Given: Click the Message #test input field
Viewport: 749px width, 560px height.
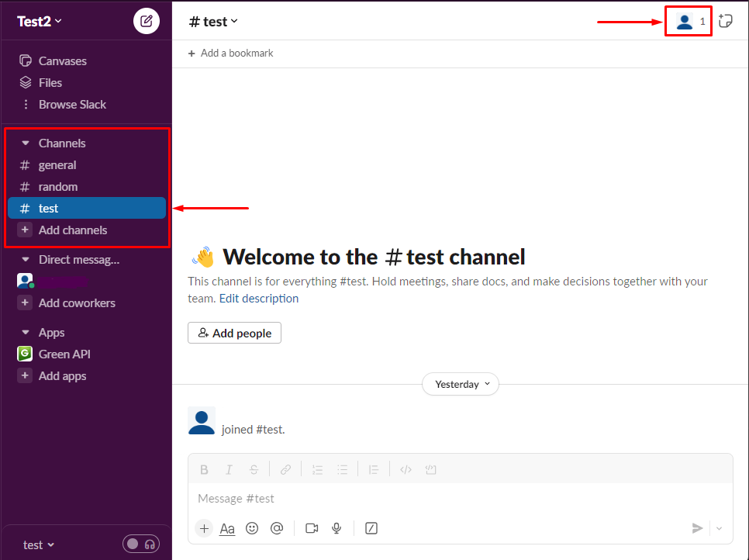Looking at the screenshot, I should [x=457, y=499].
